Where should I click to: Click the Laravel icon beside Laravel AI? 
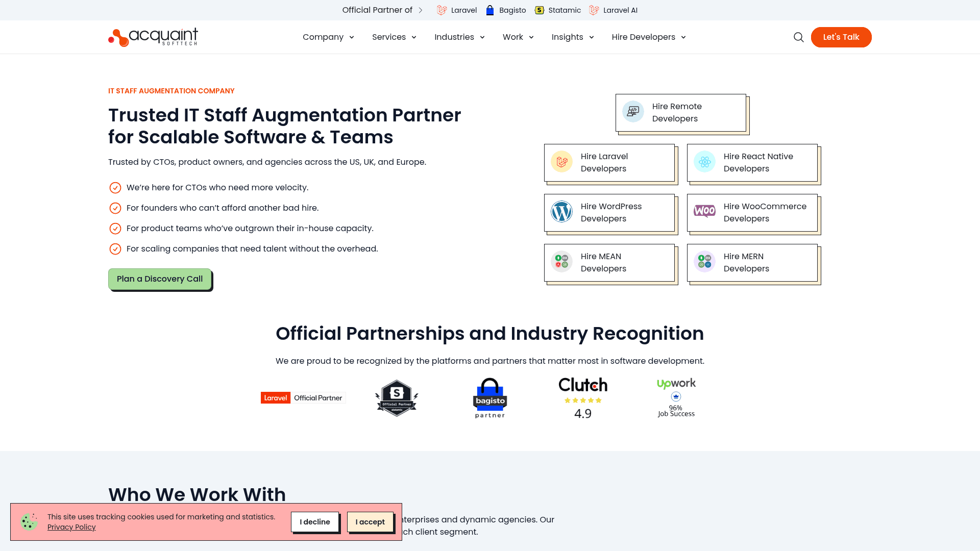tap(593, 10)
